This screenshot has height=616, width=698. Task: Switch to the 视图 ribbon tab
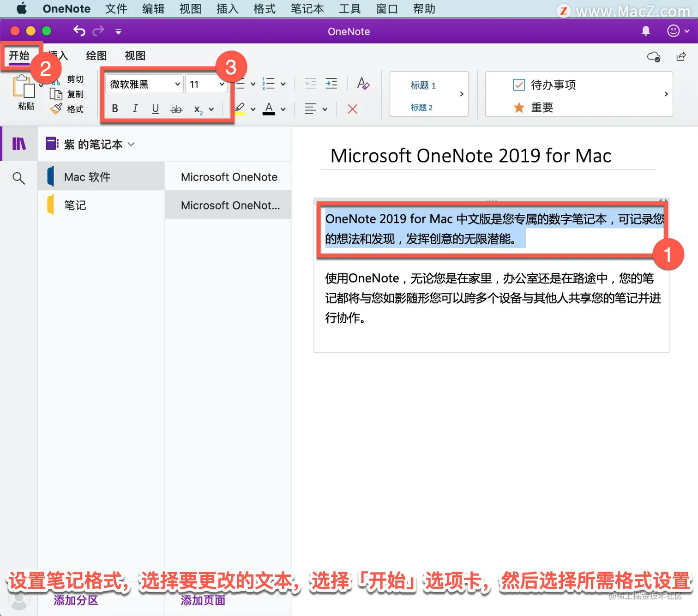[x=135, y=56]
